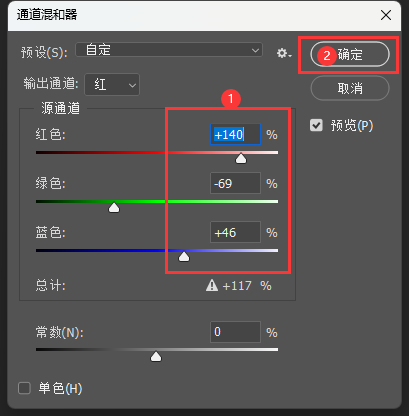This screenshot has width=409, height=416.
Task: Toggle the 预览(P) preview checkbox
Action: click(316, 125)
